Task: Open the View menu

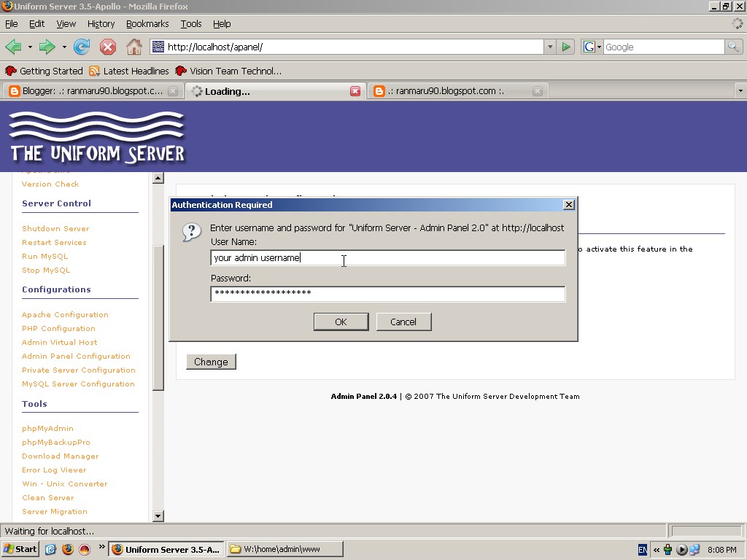Action: click(x=66, y=24)
